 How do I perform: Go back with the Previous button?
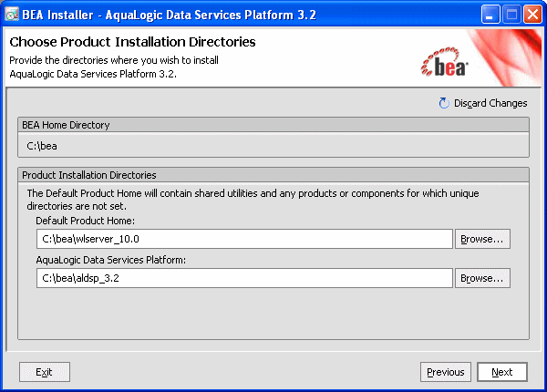pos(446,372)
